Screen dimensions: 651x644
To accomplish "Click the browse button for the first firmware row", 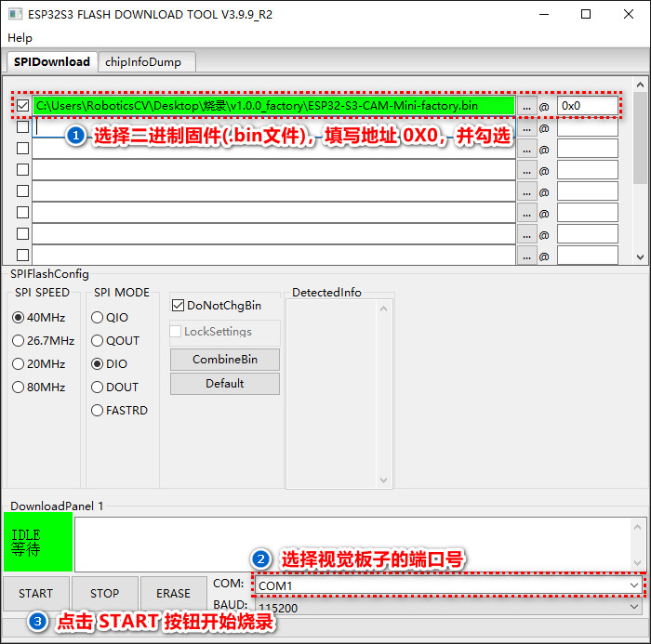I will pos(526,107).
